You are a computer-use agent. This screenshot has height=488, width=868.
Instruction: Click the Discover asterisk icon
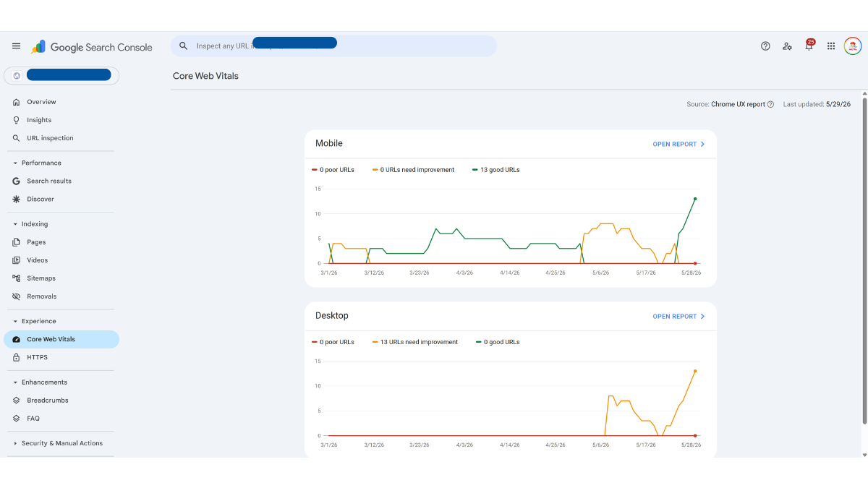point(17,199)
